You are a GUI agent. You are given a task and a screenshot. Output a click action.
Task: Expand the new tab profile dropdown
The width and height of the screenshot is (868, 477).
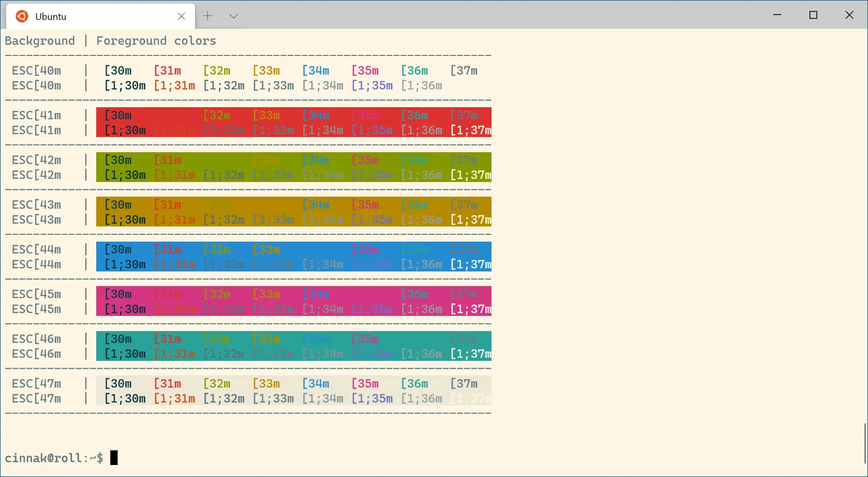(234, 16)
